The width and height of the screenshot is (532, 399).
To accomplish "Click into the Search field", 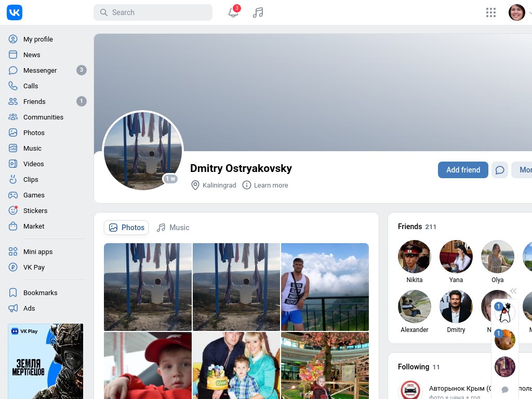I will (153, 12).
